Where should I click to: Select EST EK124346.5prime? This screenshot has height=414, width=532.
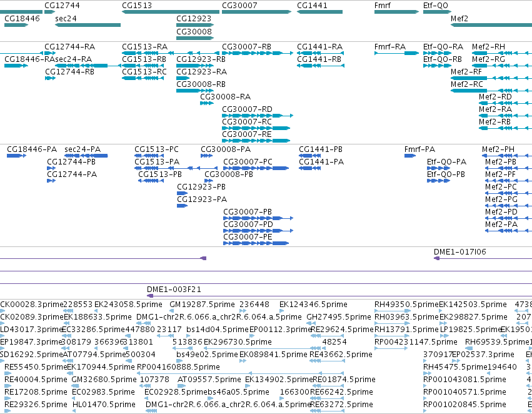pos(313,305)
